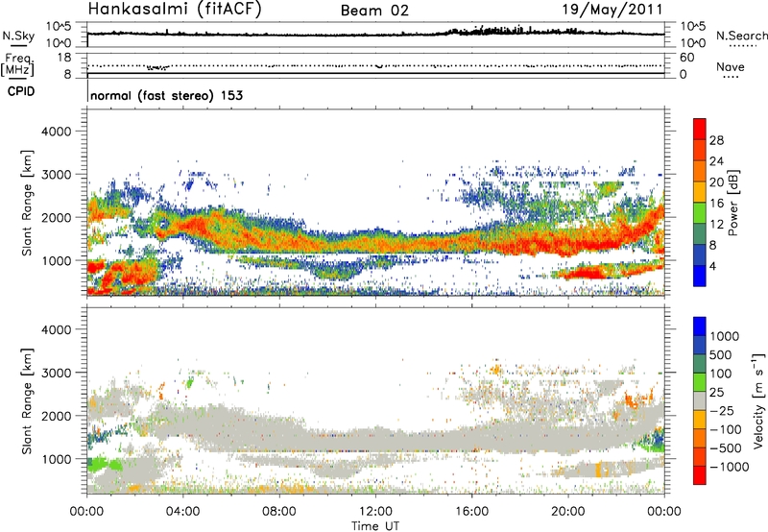Click the 4 label on power colorbar

tap(712, 266)
